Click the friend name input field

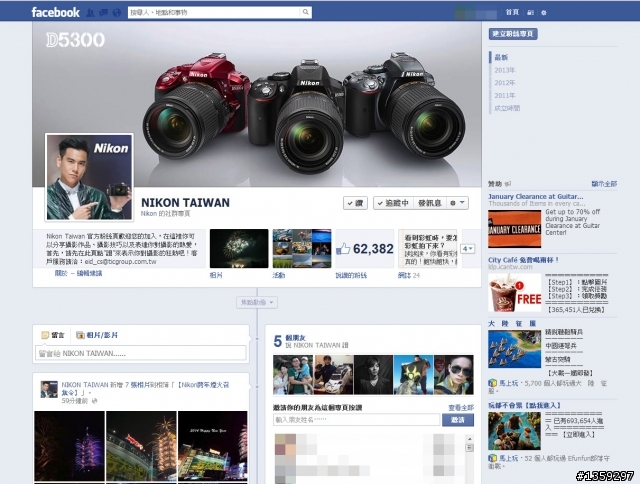coord(356,420)
